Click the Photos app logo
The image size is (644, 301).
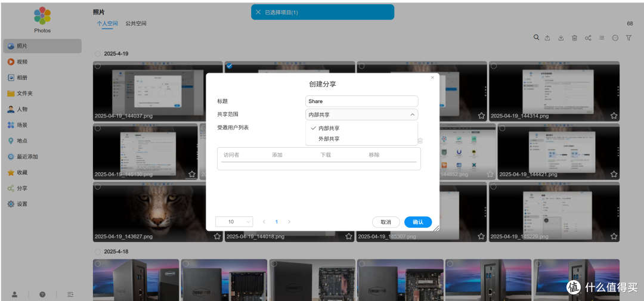tap(42, 15)
